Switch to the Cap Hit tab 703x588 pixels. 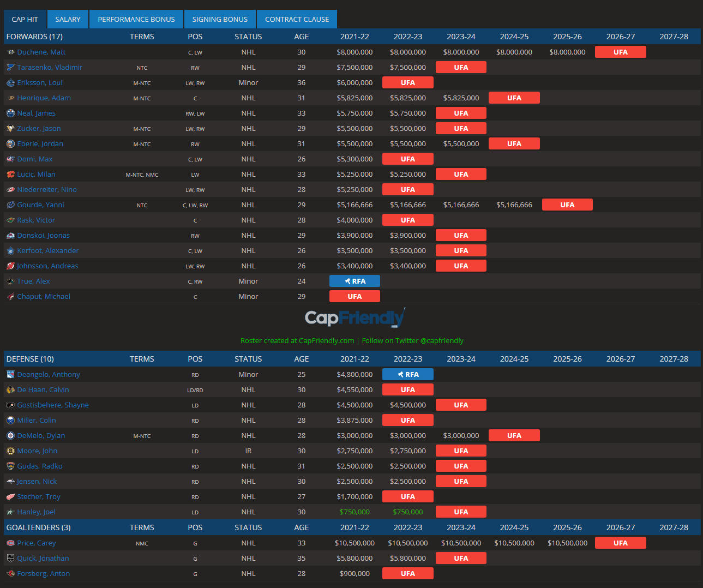[25, 19]
